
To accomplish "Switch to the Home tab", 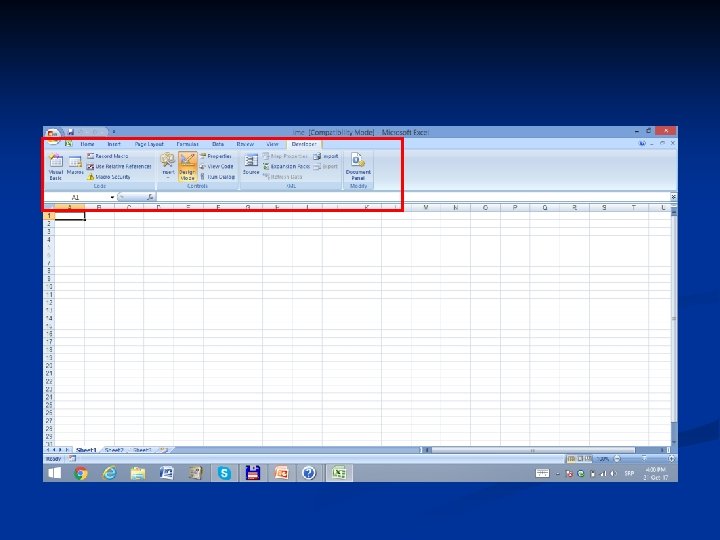I will [x=87, y=144].
